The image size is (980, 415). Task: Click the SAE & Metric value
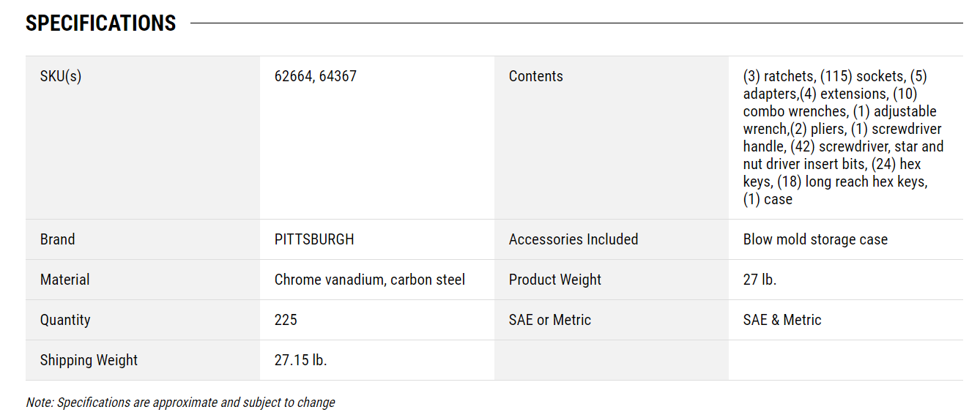click(x=782, y=320)
